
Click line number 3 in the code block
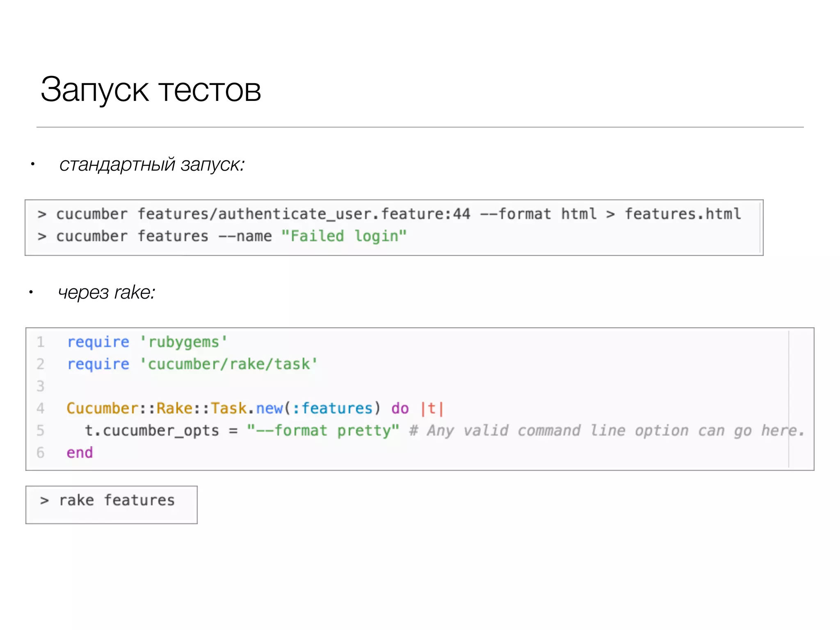coord(40,386)
